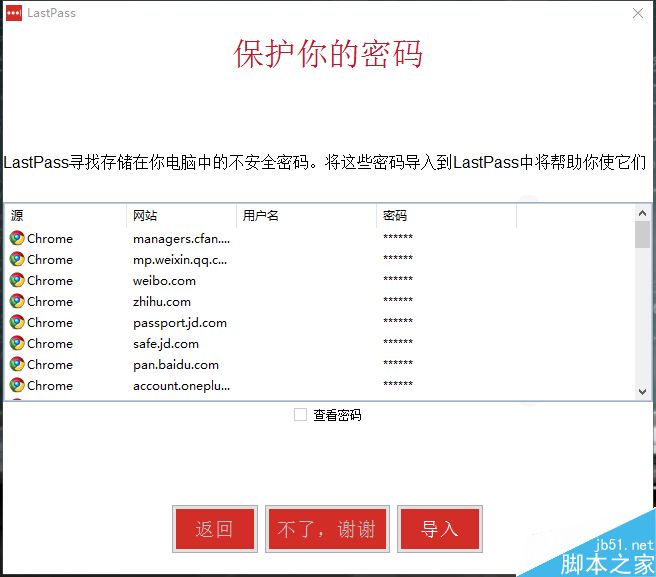Click Chrome source label in passport.jd.com row
The width and height of the screenshot is (656, 577).
(50, 323)
